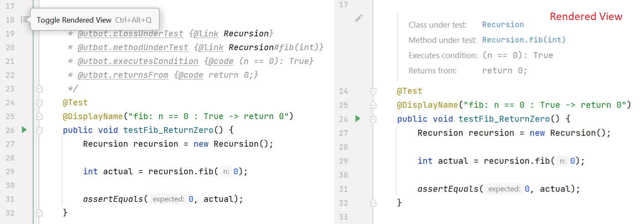Collapse comment fold marker at left line 23
644x224 pixels.
coord(39,89)
